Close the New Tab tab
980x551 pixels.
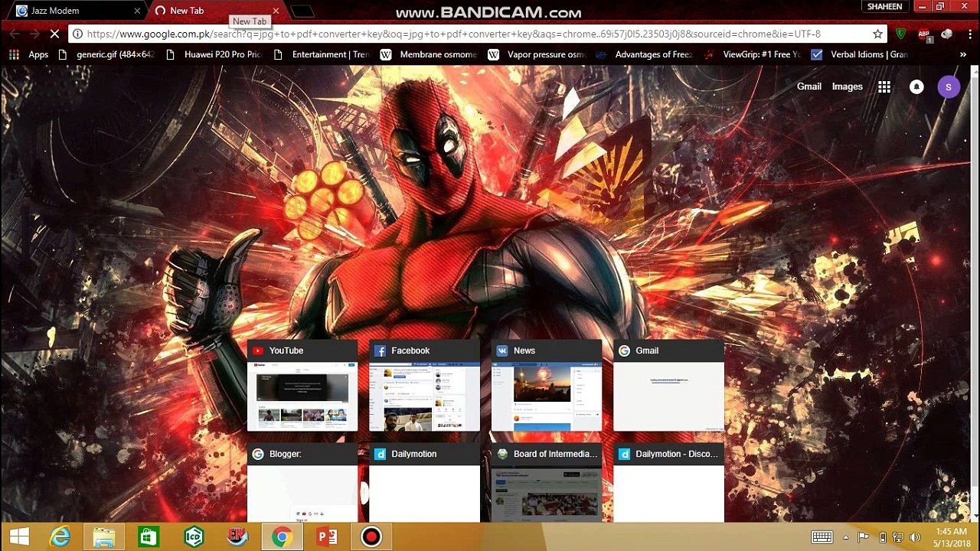coord(276,11)
